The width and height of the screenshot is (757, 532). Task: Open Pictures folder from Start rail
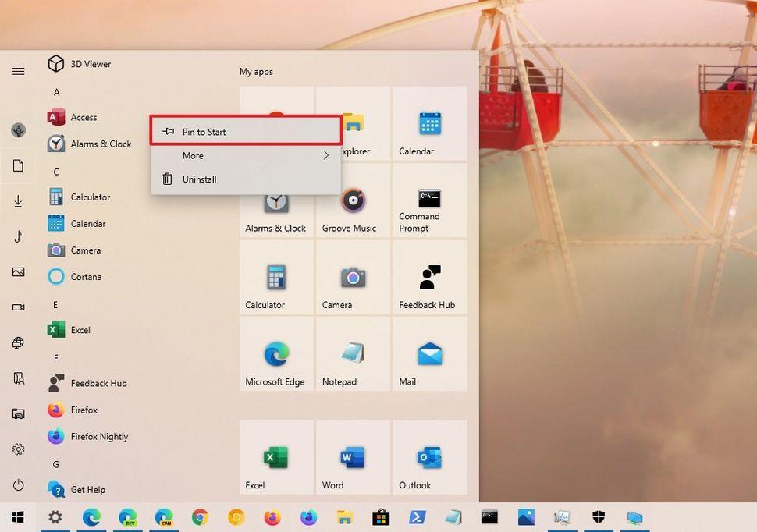pos(19,271)
